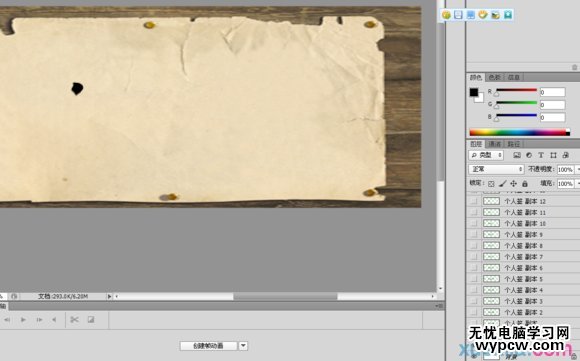
Task: Open the blend mode dropdown showing 正常
Action: click(x=496, y=169)
